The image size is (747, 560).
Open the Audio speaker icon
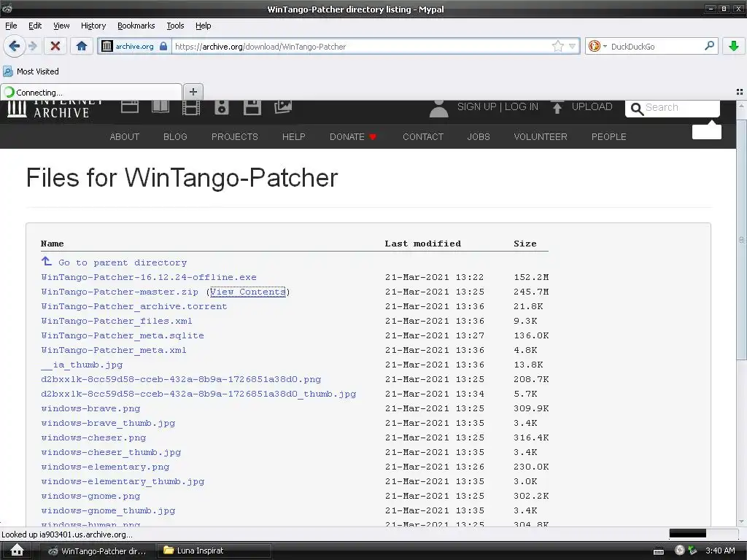[x=222, y=108]
